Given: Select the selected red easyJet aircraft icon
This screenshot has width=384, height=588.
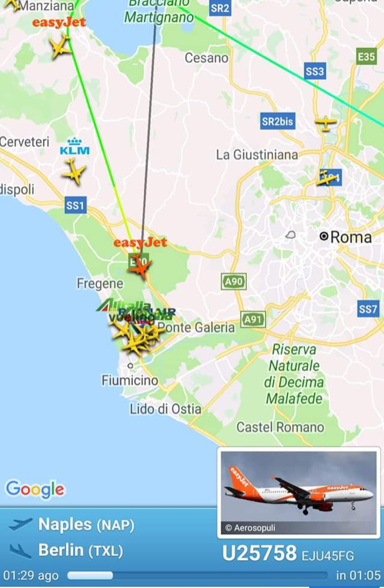Looking at the screenshot, I should tap(140, 267).
